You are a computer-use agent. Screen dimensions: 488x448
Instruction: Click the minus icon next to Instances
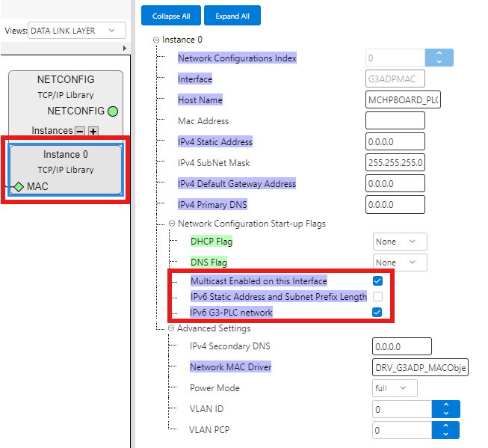(x=80, y=131)
